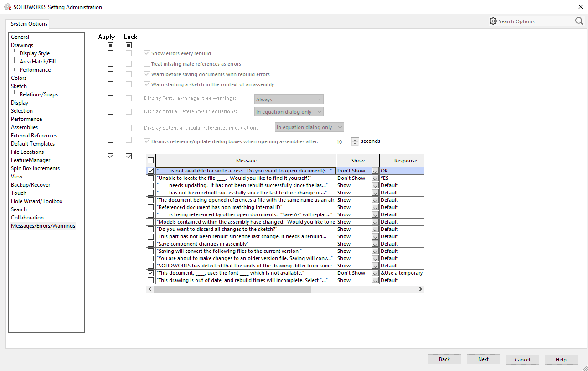Select Area Hatch/Fill in the tree
This screenshot has width=588, height=371.
(37, 62)
